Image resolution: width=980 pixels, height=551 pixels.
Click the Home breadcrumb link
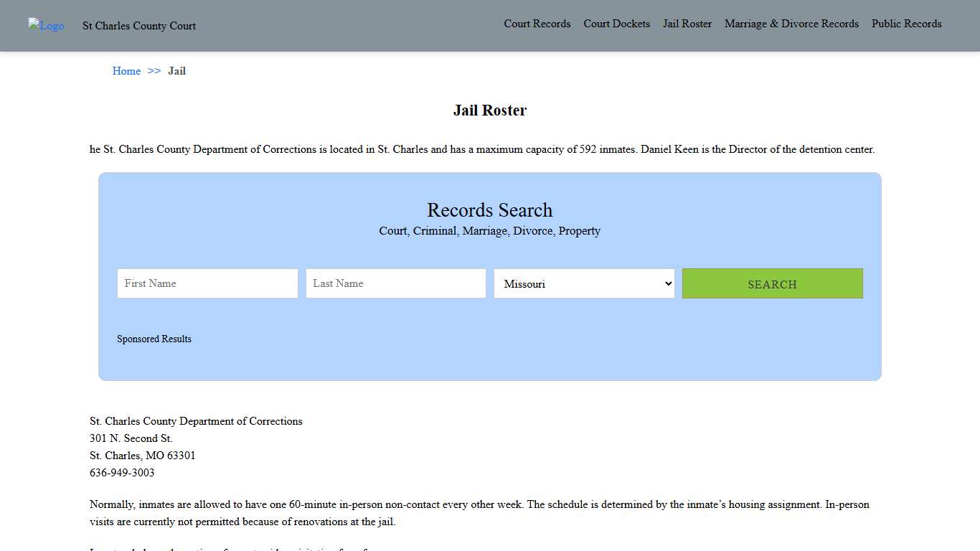point(126,71)
